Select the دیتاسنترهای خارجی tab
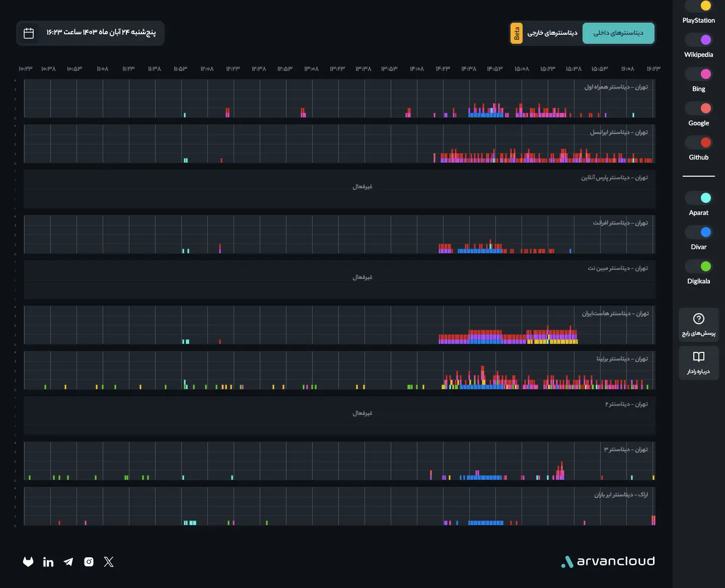This screenshot has height=588, width=725. pyautogui.click(x=552, y=33)
